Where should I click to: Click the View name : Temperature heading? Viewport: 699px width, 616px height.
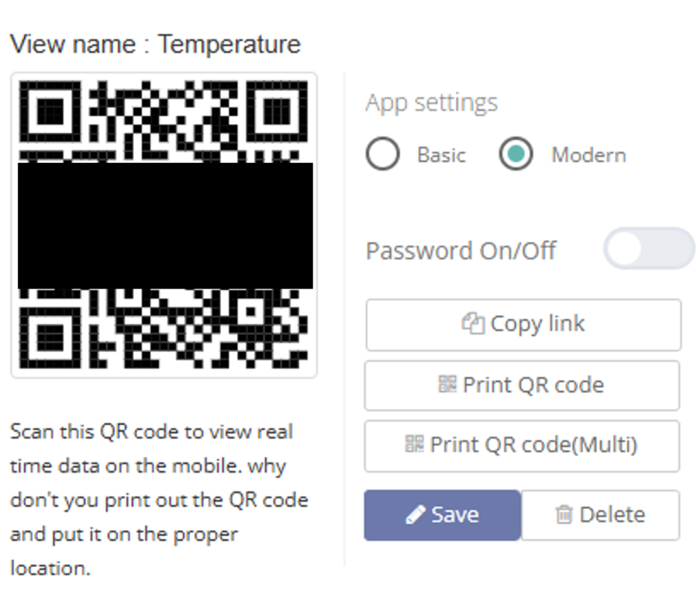click(156, 44)
